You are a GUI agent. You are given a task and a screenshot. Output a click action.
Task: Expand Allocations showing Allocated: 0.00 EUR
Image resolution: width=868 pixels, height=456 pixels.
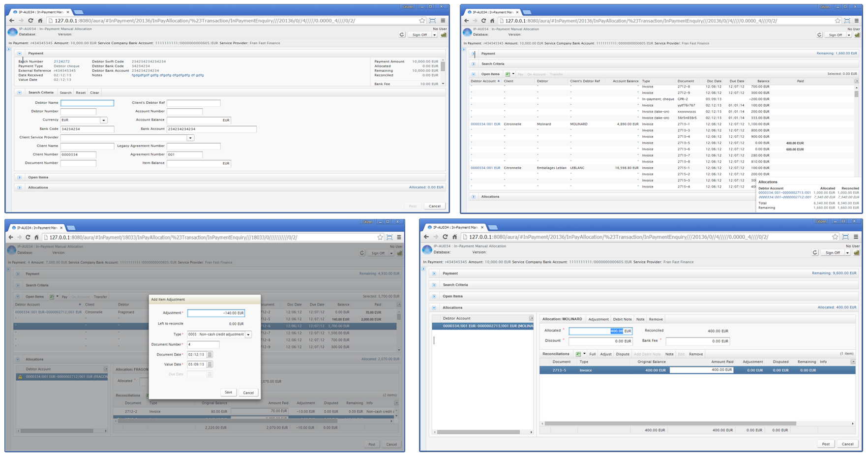coord(19,187)
